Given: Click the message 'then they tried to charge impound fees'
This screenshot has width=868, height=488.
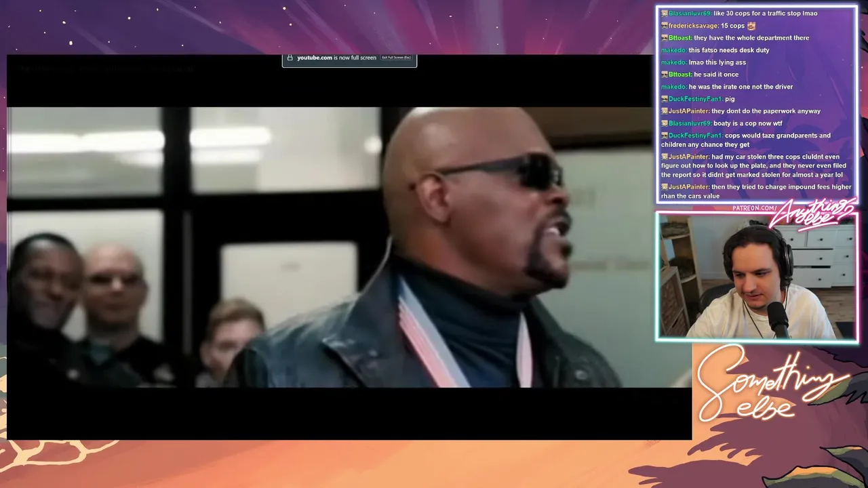Looking at the screenshot, I should pos(756,191).
